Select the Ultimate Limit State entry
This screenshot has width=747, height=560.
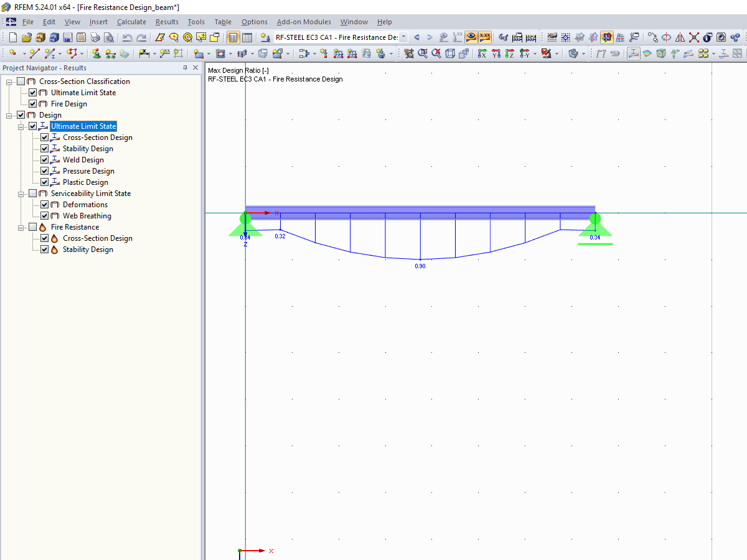83,126
